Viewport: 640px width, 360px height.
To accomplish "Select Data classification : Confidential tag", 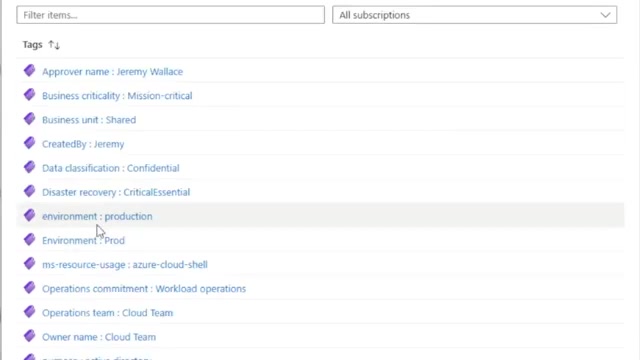I will pyautogui.click(x=111, y=168).
